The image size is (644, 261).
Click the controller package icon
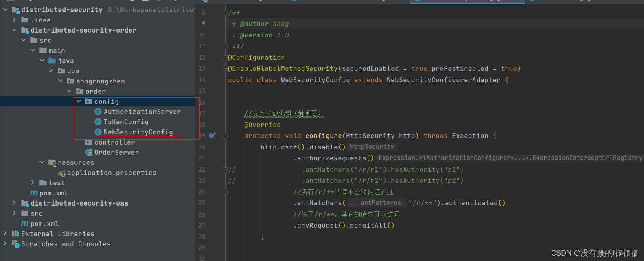89,142
